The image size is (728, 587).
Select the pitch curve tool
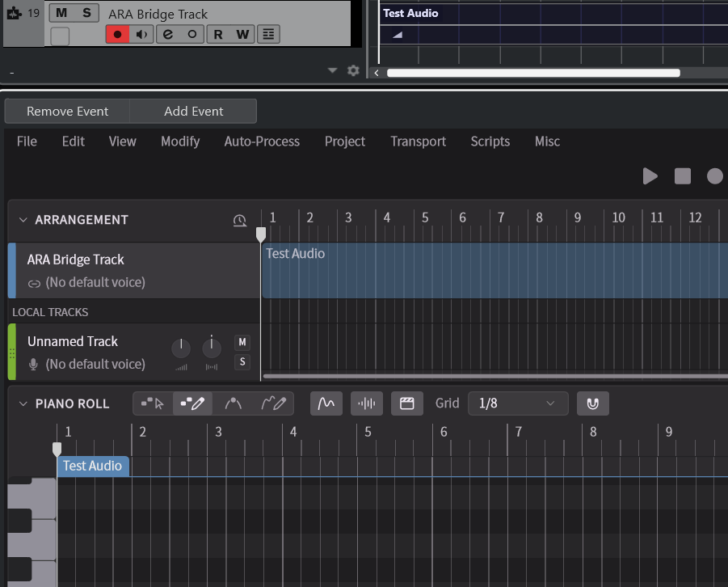pyautogui.click(x=233, y=403)
